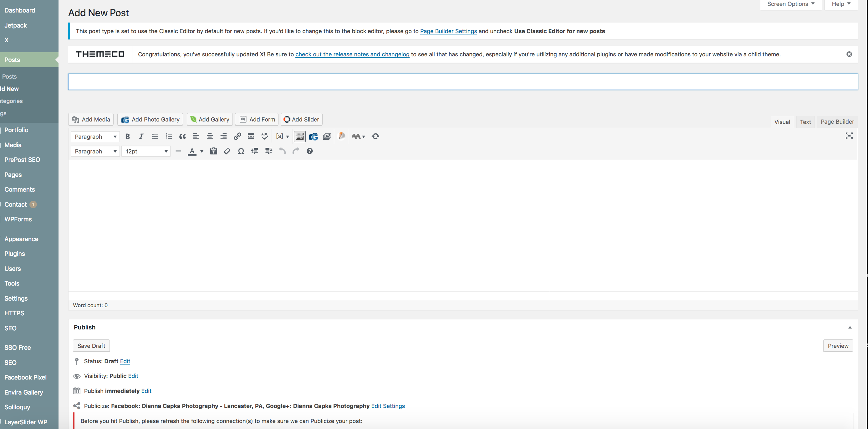Open keyboard shortcuts help icon
The image size is (868, 429).
pos(309,152)
